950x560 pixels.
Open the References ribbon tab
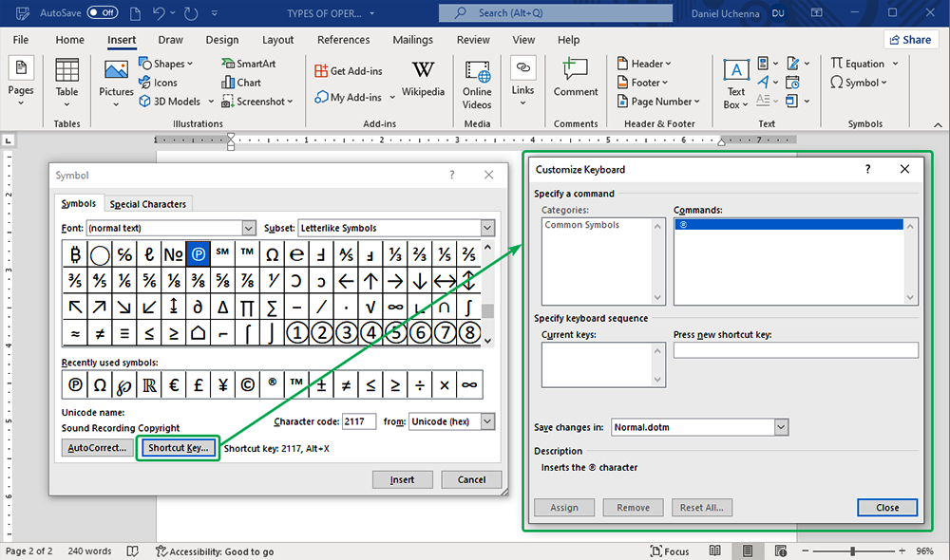pyautogui.click(x=343, y=40)
